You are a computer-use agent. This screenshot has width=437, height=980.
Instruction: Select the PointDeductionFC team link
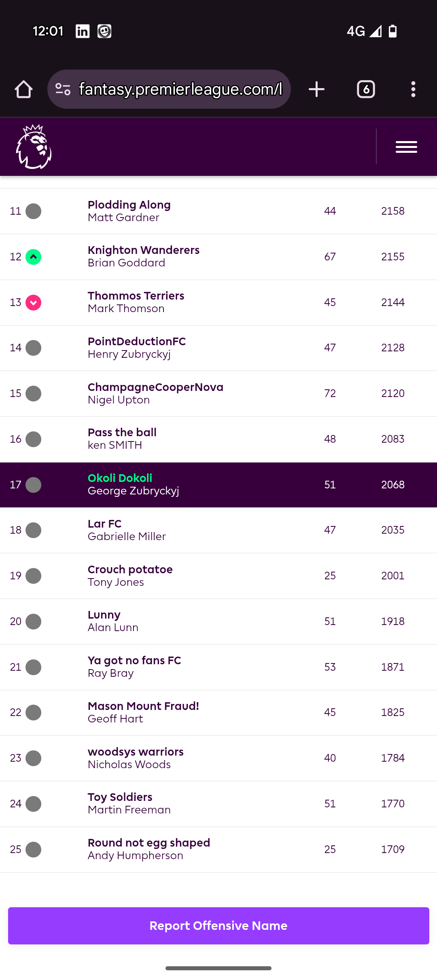(137, 342)
